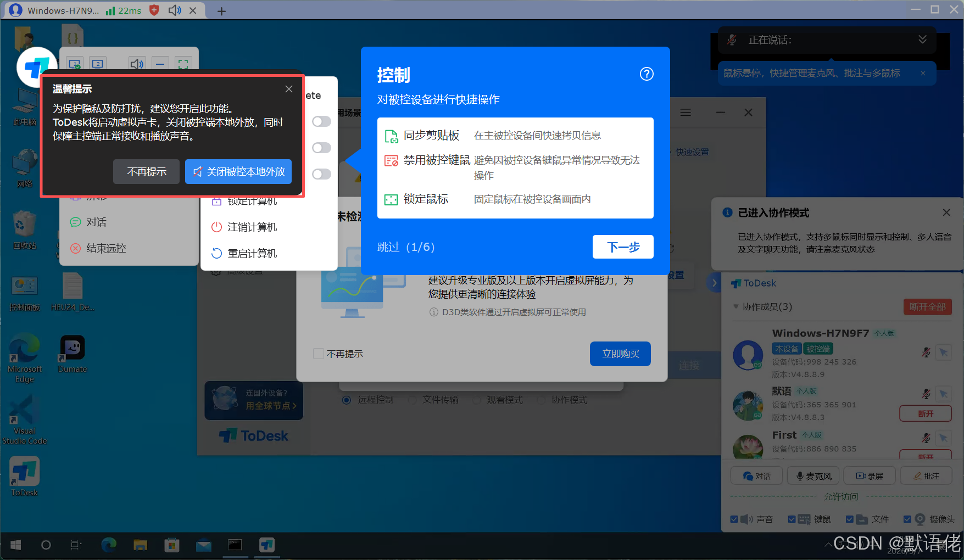Uncheck 声音 access checkbox
Viewport: 964px width, 560px height.
point(734,519)
